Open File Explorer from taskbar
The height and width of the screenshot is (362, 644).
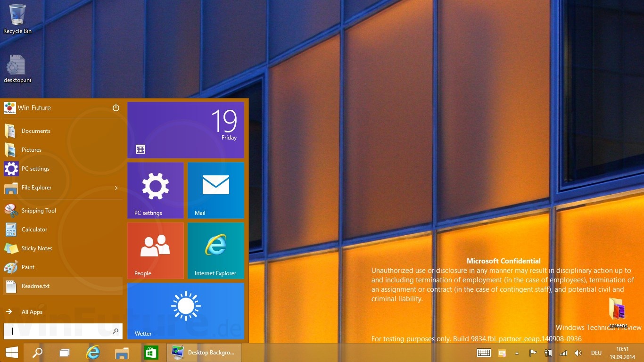[122, 353]
